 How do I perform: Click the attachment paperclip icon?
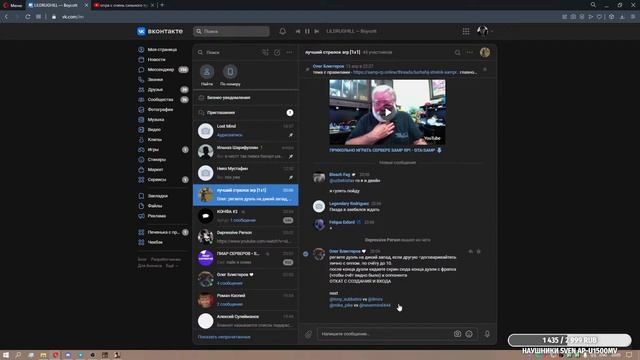309,334
